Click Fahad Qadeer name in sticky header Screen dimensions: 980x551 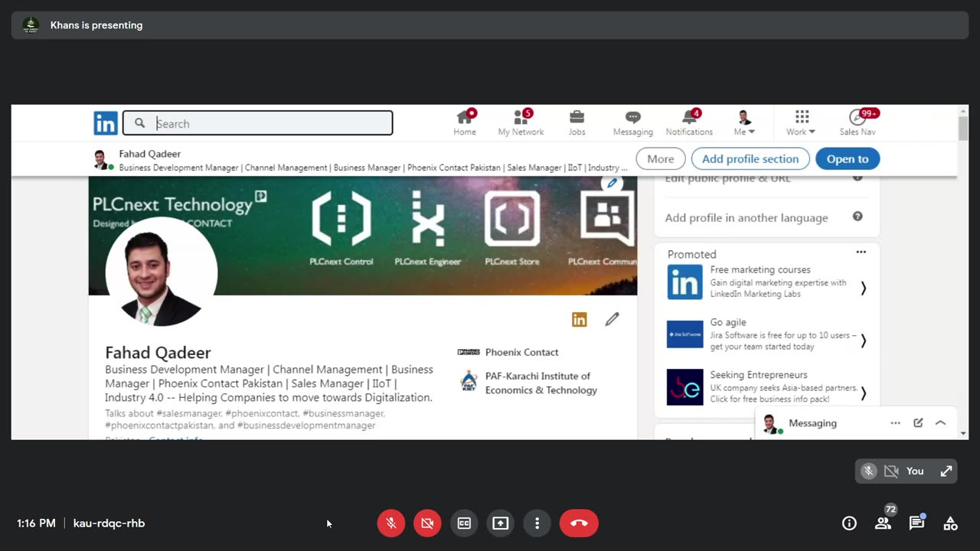pos(150,154)
